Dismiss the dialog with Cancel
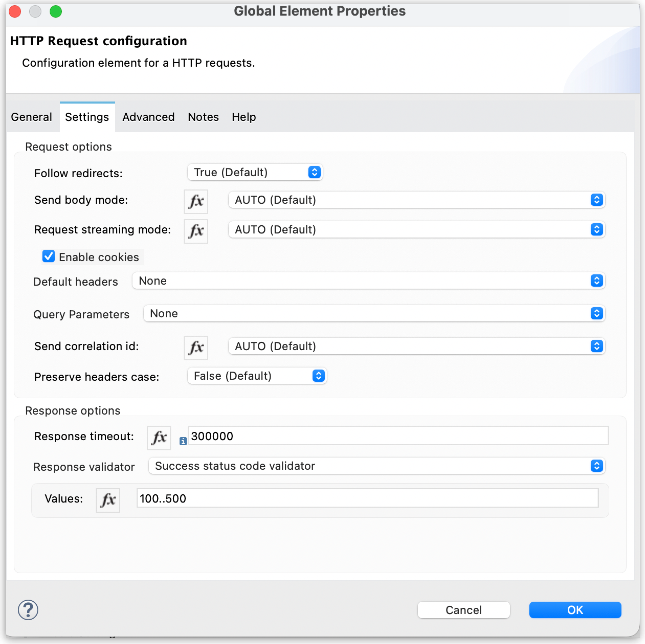 coord(463,610)
